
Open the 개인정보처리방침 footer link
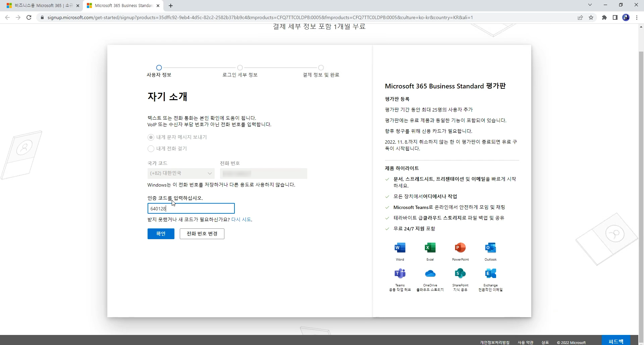click(495, 342)
